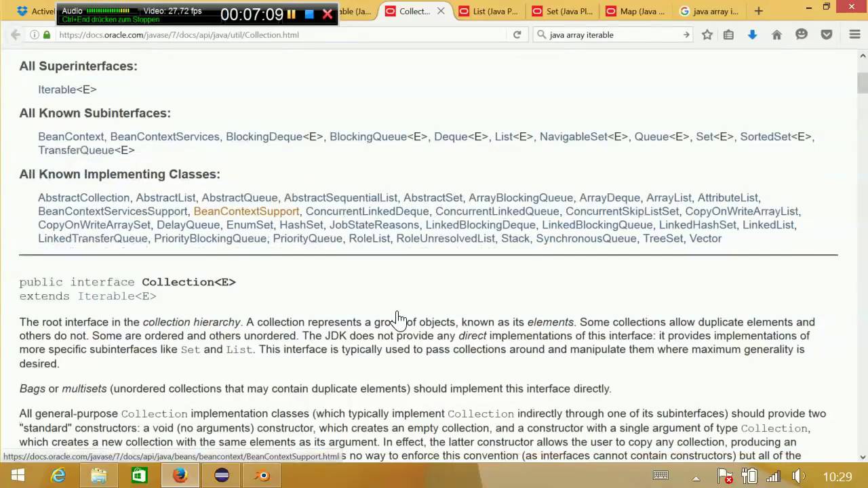Open Eclipse from the taskbar
Viewport: 868px width, 488px height.
(x=222, y=476)
